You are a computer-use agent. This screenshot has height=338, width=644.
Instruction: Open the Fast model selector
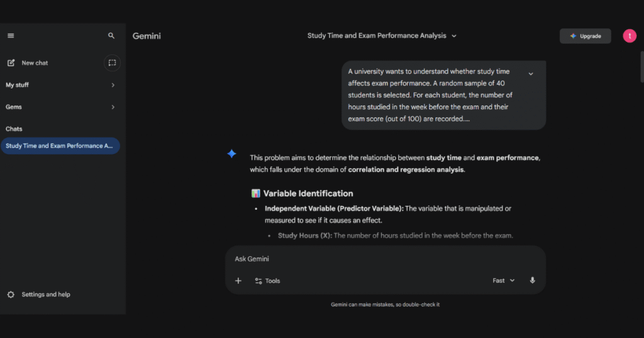click(x=503, y=281)
